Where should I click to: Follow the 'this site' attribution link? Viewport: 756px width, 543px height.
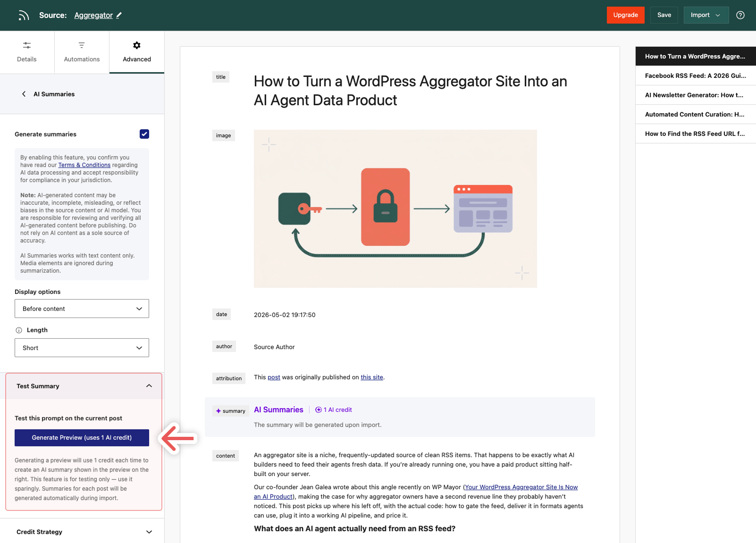tap(372, 377)
